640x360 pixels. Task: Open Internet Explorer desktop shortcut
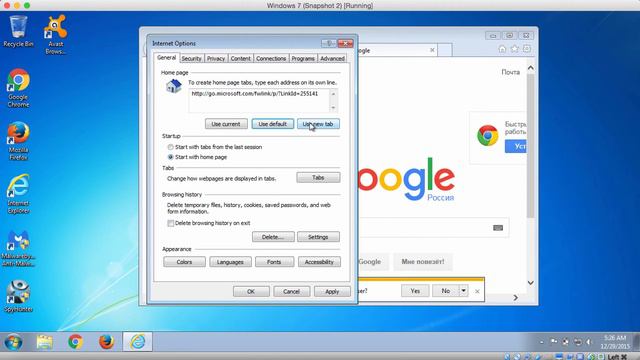point(18,194)
